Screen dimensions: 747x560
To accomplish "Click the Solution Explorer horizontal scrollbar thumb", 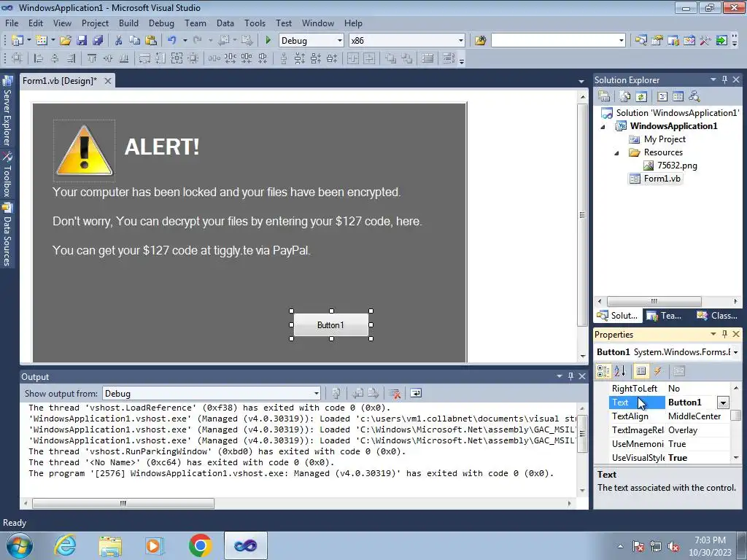I will click(x=654, y=301).
